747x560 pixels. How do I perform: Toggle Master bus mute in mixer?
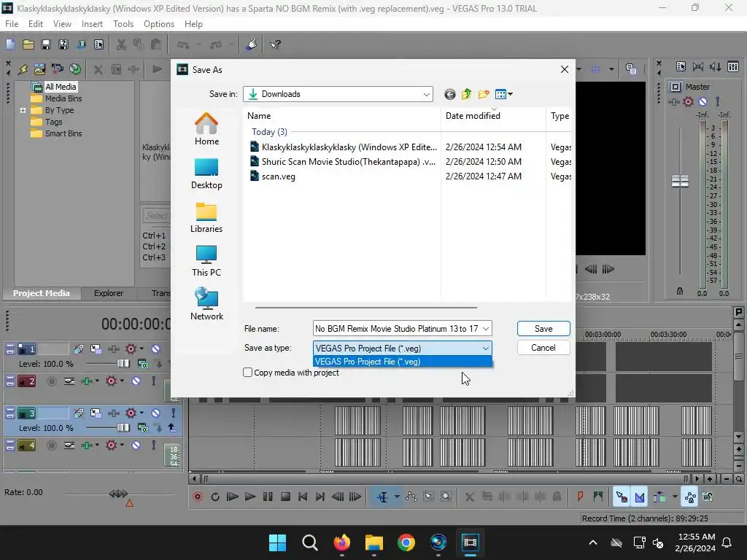(x=703, y=101)
